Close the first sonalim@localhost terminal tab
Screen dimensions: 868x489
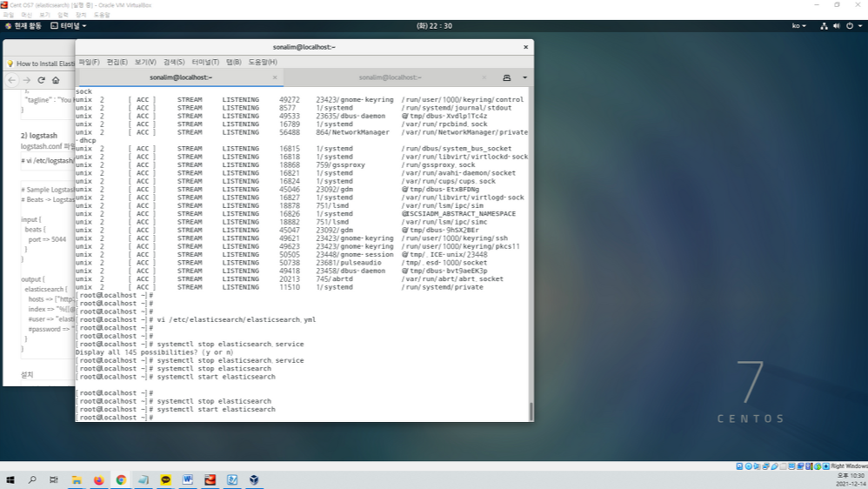pyautogui.click(x=275, y=77)
